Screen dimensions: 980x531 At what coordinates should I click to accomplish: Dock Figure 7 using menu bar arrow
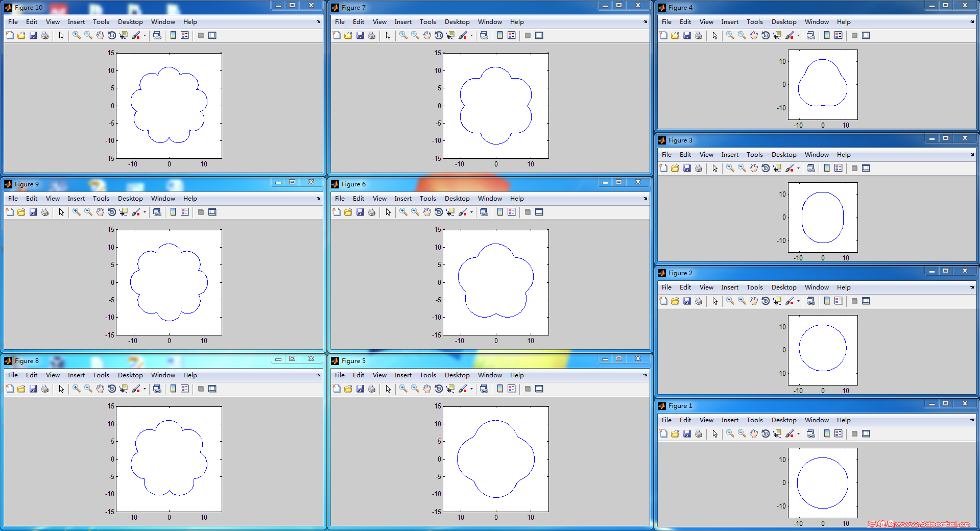[x=645, y=21]
